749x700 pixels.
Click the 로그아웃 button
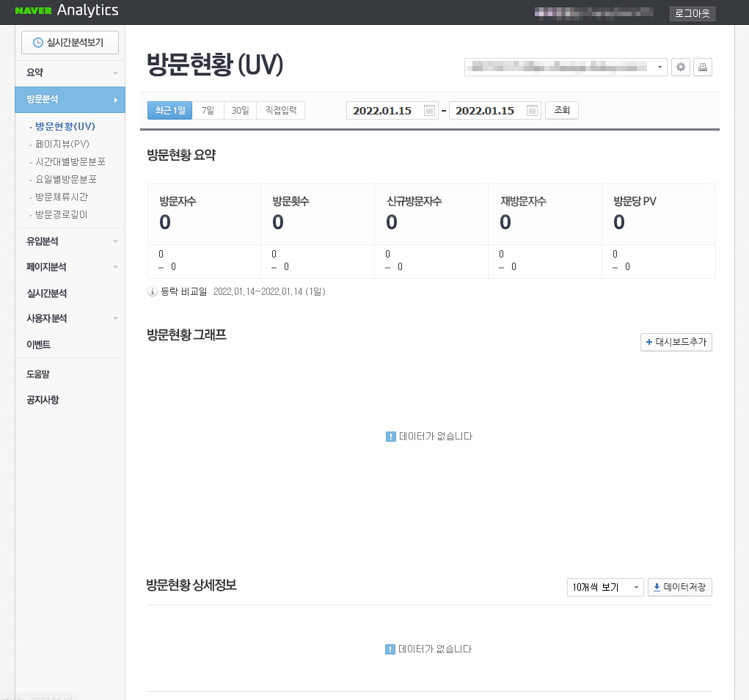(x=692, y=13)
